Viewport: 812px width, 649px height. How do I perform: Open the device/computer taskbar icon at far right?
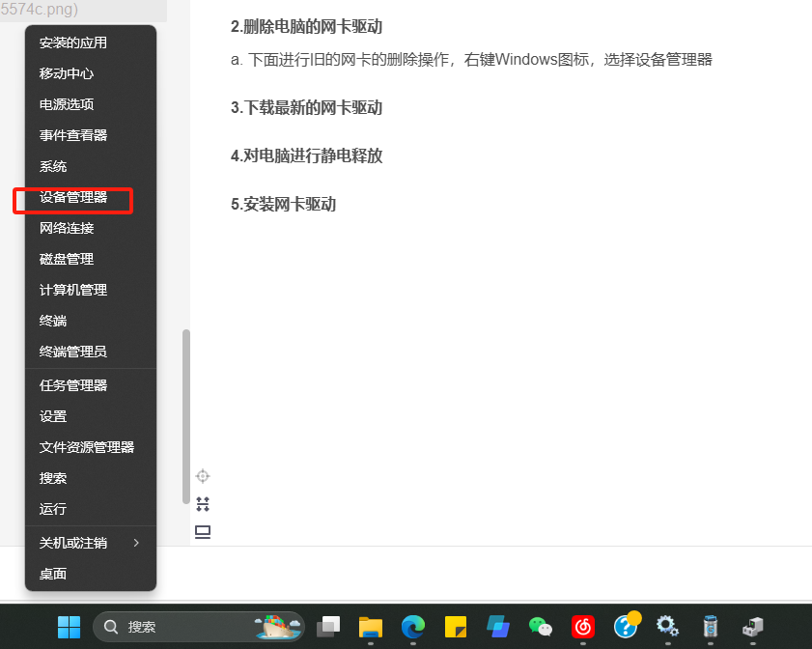(753, 627)
